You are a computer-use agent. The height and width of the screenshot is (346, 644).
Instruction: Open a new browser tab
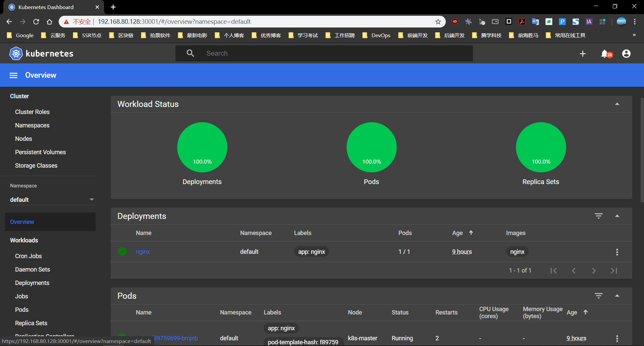click(x=113, y=7)
